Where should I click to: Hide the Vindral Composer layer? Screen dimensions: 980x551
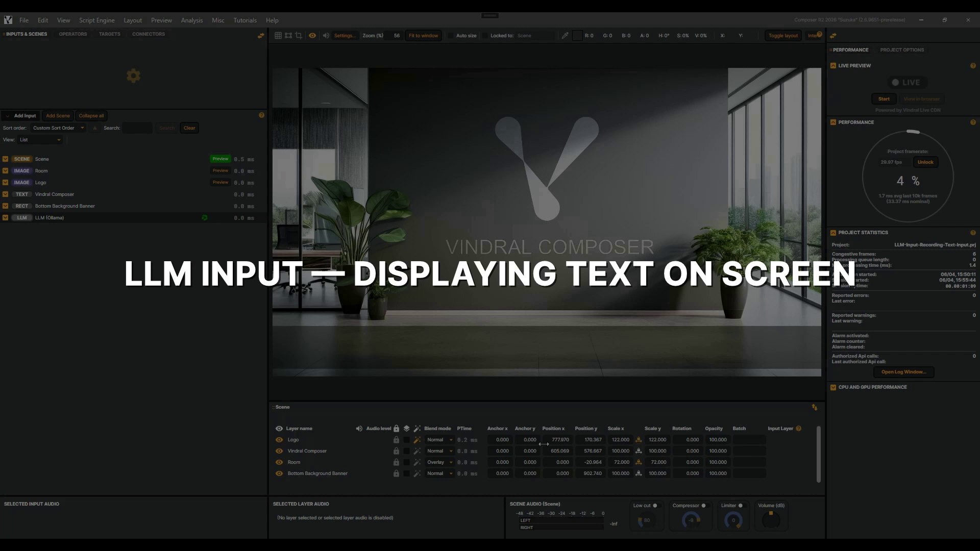coord(279,451)
